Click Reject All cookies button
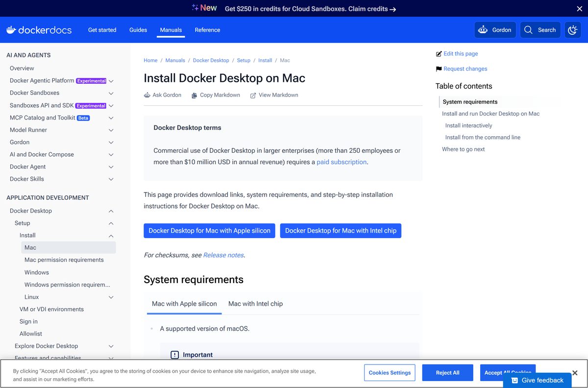588x388 pixels. click(447, 373)
